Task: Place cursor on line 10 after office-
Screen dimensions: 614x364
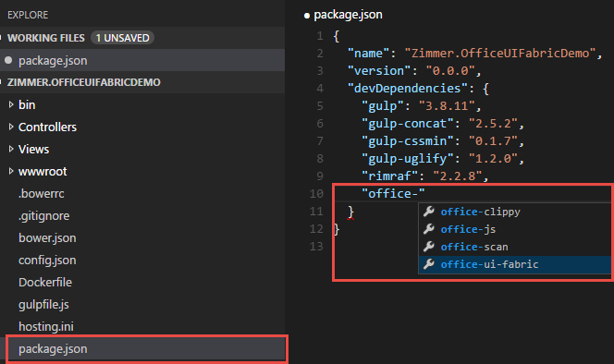Action: (420, 194)
